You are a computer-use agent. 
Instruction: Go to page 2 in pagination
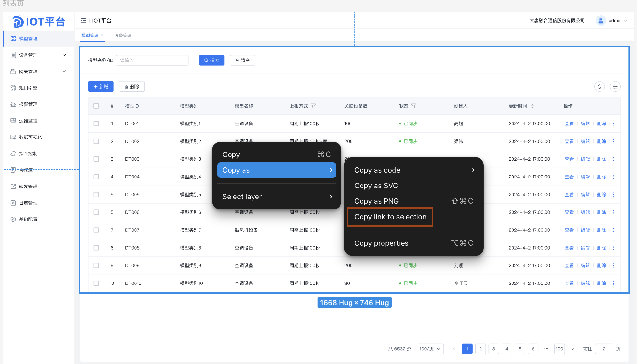(x=480, y=349)
